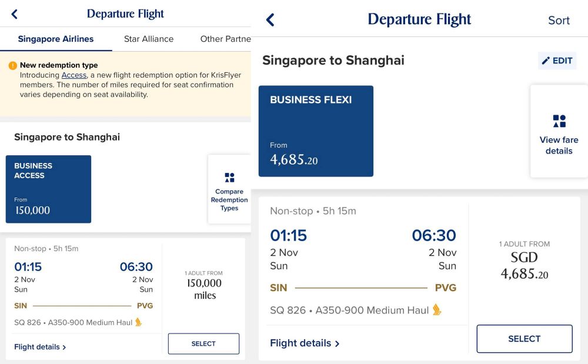This screenshot has width=588, height=364.
Task: Open the Sort options
Action: coord(559,20)
